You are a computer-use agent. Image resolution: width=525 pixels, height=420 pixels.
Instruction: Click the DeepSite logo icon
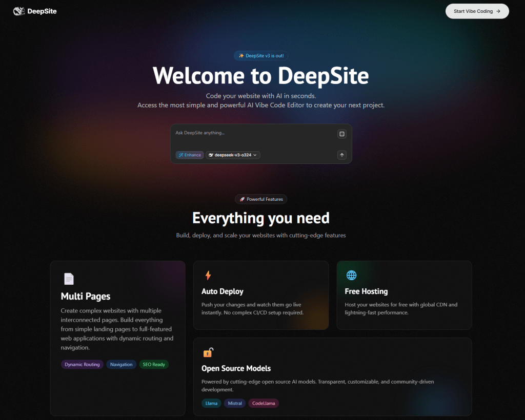coord(19,11)
